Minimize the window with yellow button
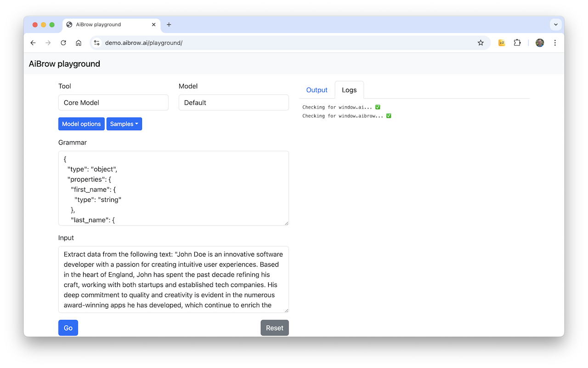The image size is (588, 368). [x=44, y=25]
